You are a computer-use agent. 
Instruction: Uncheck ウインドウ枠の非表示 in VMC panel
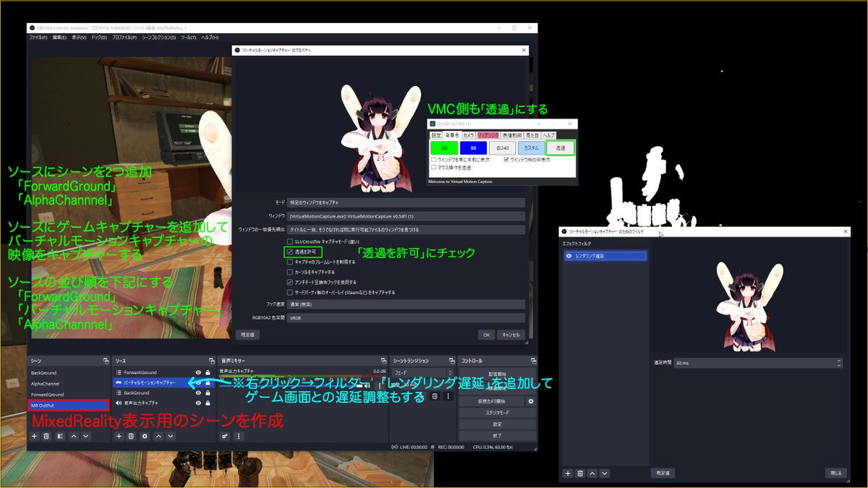click(506, 159)
